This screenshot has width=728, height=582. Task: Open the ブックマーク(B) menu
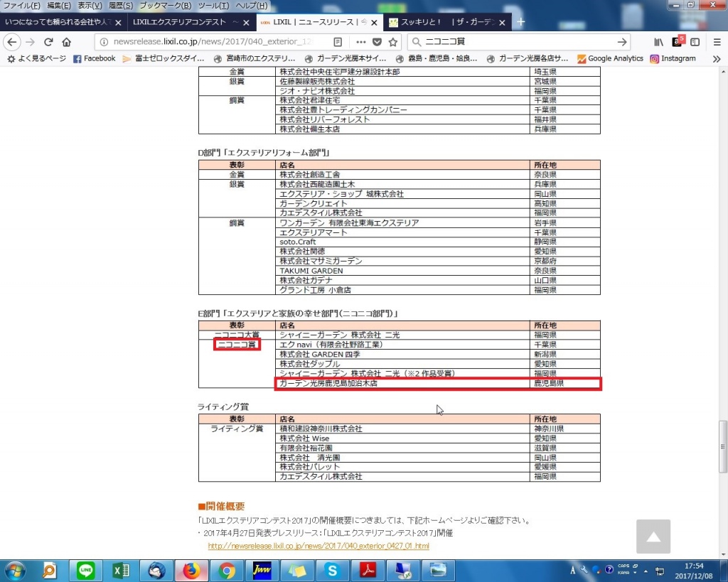[x=165, y=6]
